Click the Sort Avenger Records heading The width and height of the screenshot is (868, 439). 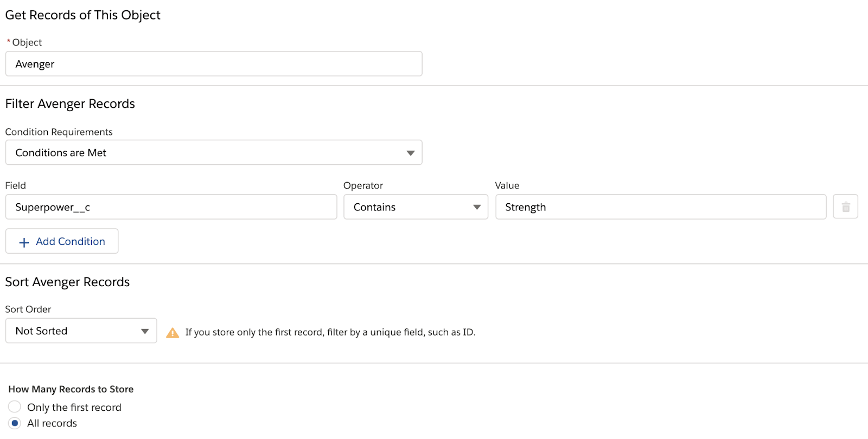(67, 282)
